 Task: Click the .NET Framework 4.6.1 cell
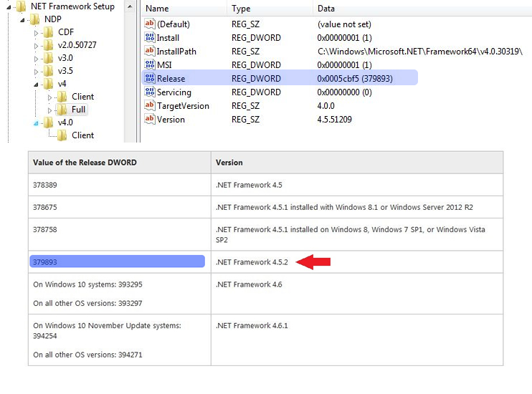(x=357, y=340)
